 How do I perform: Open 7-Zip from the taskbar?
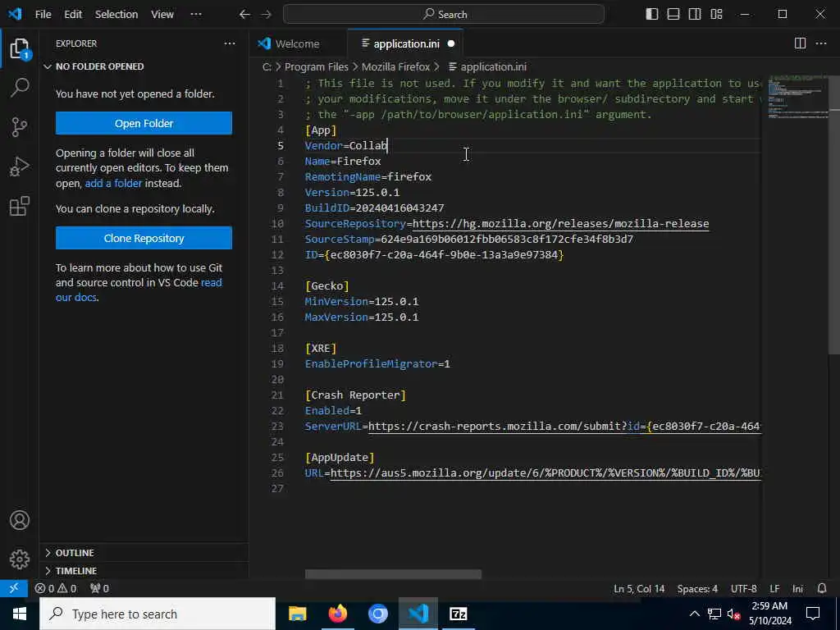click(458, 614)
